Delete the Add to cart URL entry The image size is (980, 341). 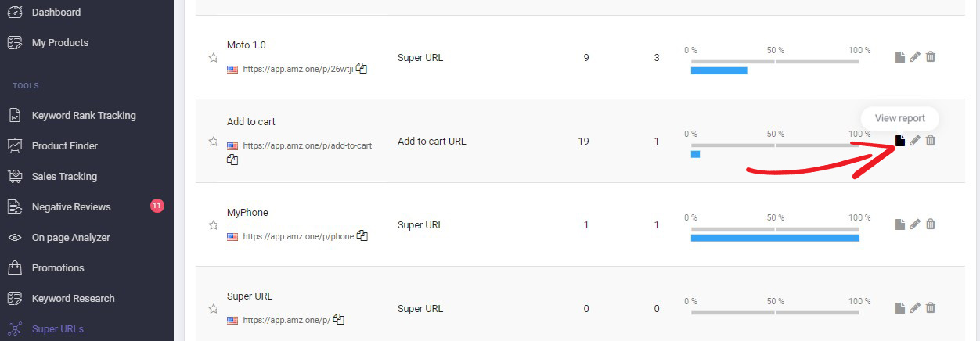(931, 141)
